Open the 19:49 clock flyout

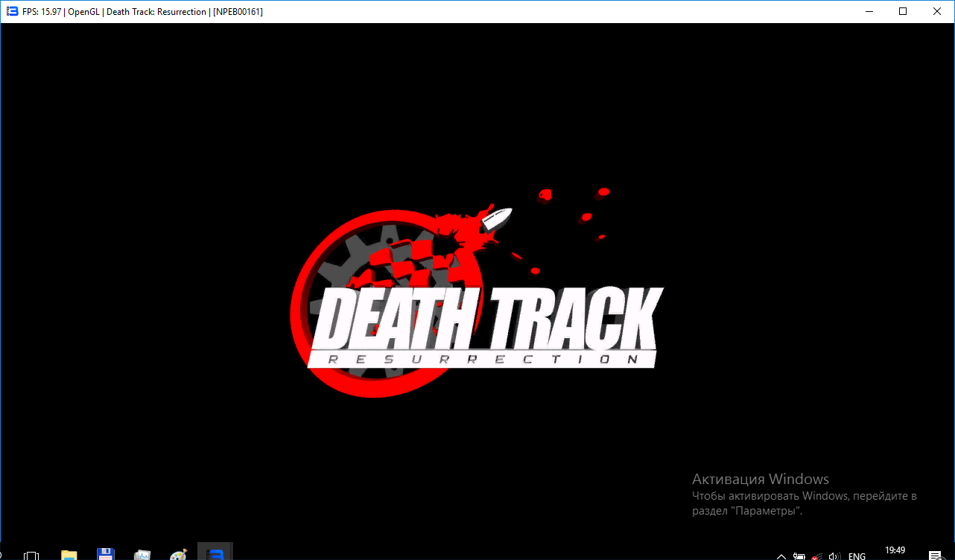895,552
